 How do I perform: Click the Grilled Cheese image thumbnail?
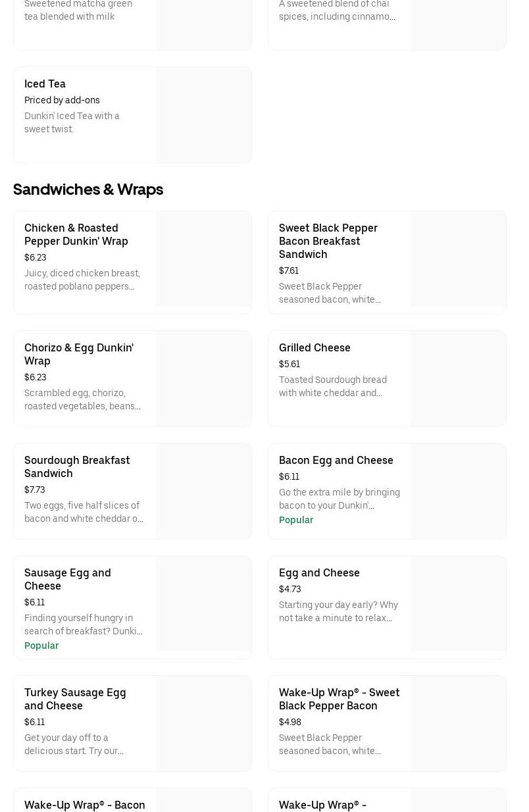coord(458,378)
